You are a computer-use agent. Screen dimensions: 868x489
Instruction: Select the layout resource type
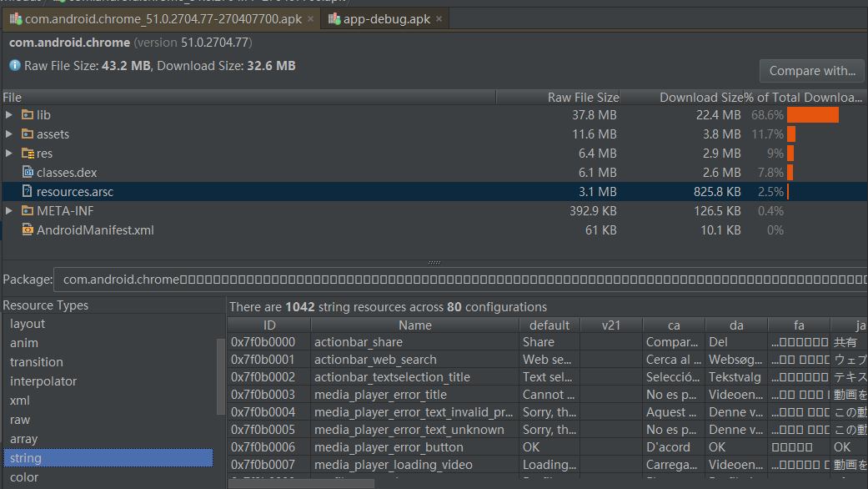(x=108, y=324)
